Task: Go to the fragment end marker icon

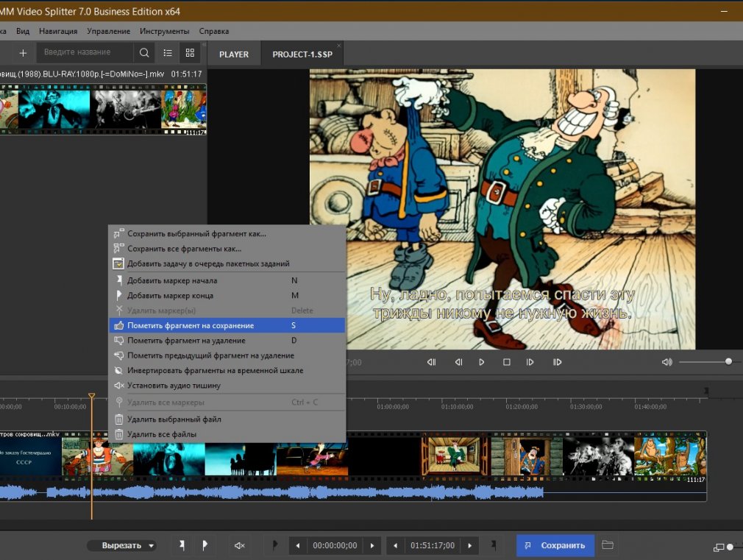Action: (x=494, y=545)
